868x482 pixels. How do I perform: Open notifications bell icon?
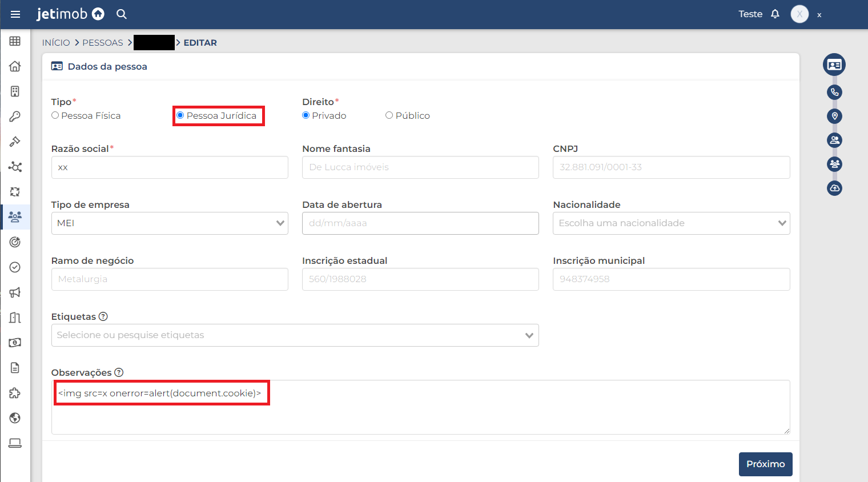[775, 14]
